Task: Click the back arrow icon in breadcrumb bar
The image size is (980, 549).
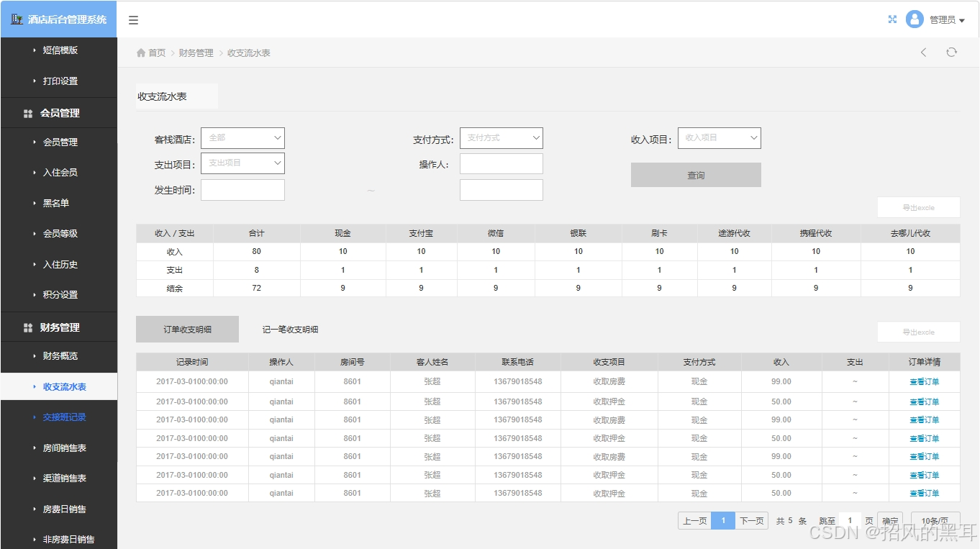Action: 924,53
